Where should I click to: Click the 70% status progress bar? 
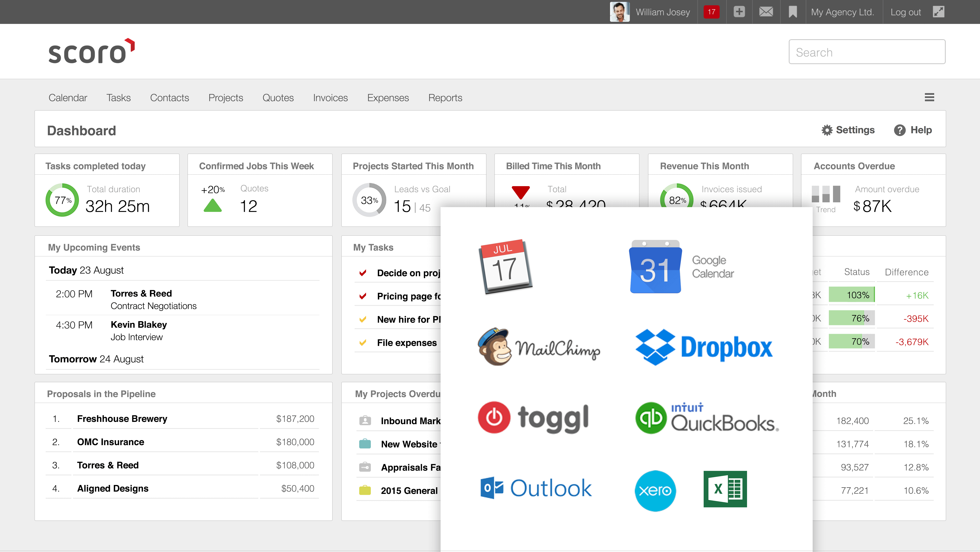coord(852,341)
